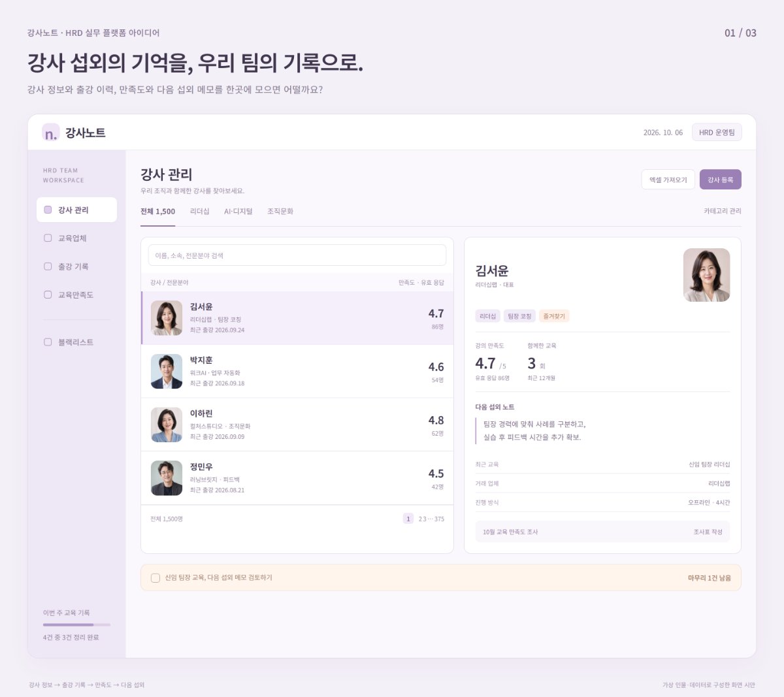Click the large 김서윤 profile photo
Screen dimensions: 784x697
click(x=707, y=275)
